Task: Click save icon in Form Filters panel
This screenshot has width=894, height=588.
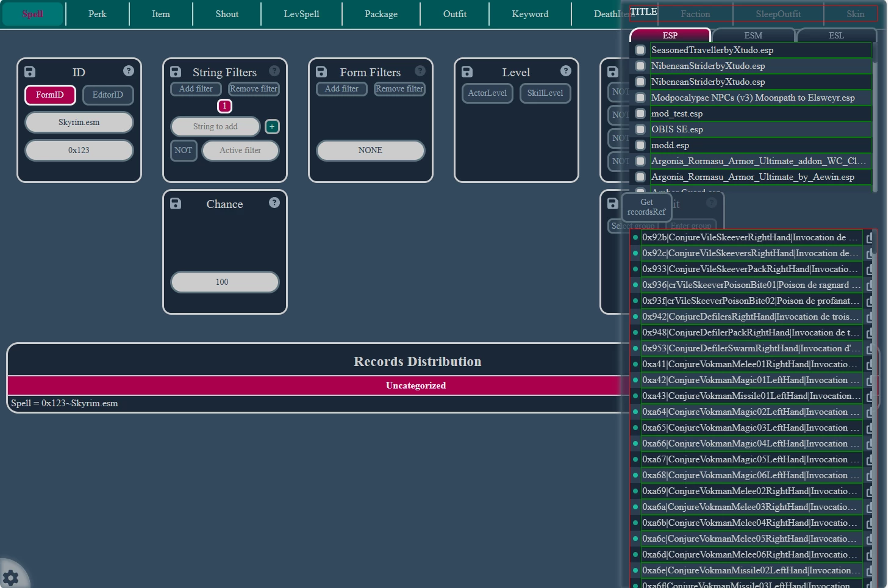Action: (321, 72)
